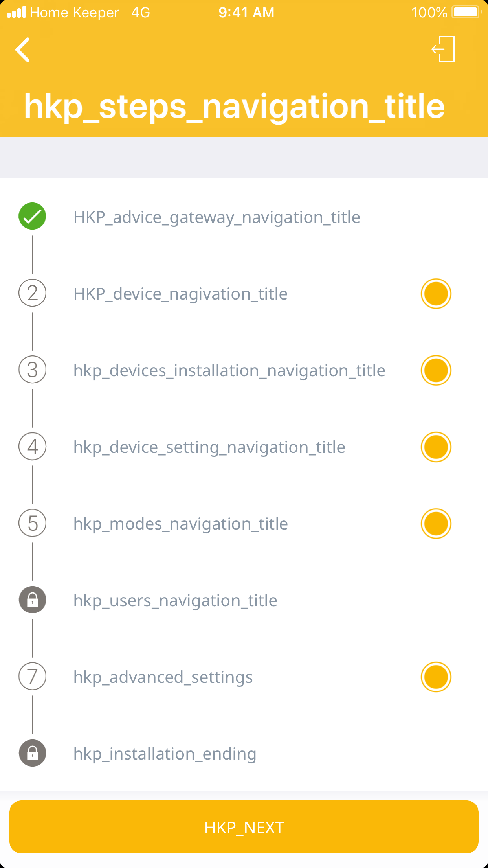Viewport: 488px width, 868px height.
Task: Select the step 3 number icon
Action: click(x=33, y=370)
